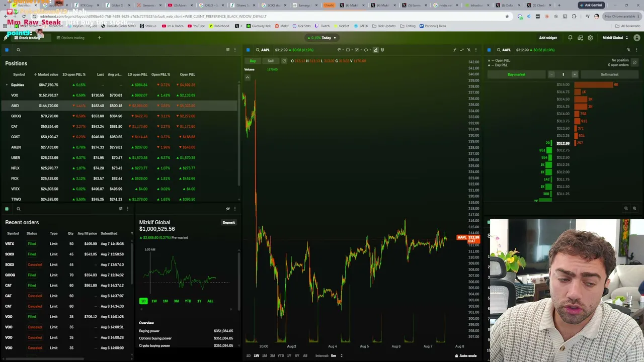Decrease order quantity with minus button
The height and width of the screenshot is (362, 644).
[x=551, y=74]
